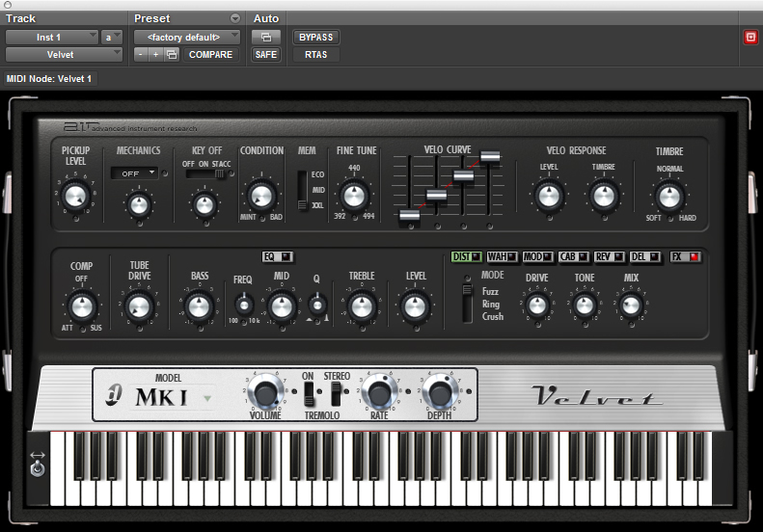Image resolution: width=763 pixels, height=532 pixels.
Task: Toggle the EQ section on
Action: (278, 256)
